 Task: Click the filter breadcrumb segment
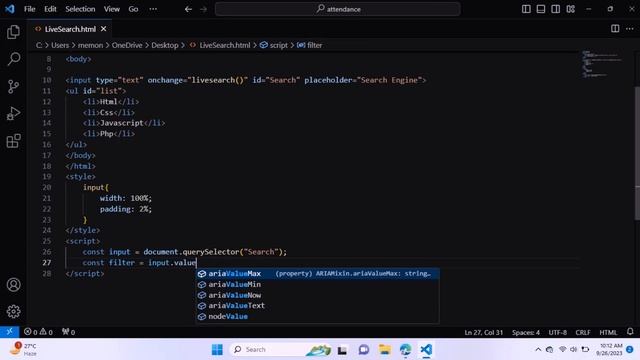click(310, 45)
